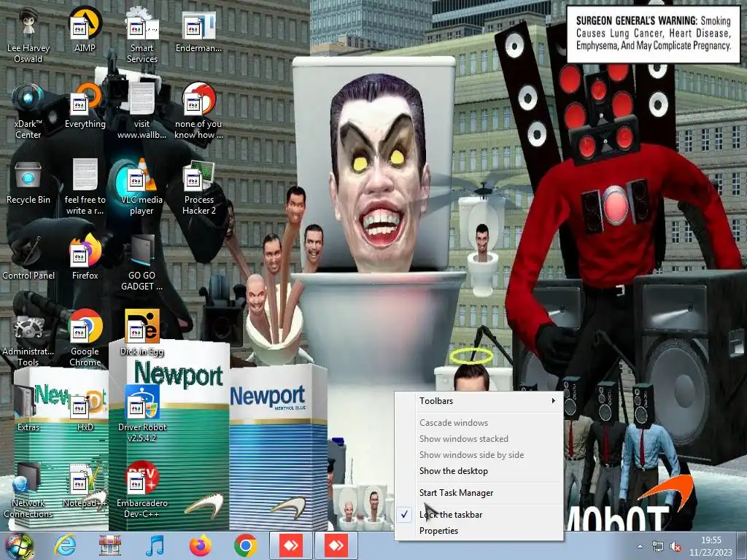
Task: Click the grayed-out Cascade windows entry
Action: pyautogui.click(x=479, y=423)
